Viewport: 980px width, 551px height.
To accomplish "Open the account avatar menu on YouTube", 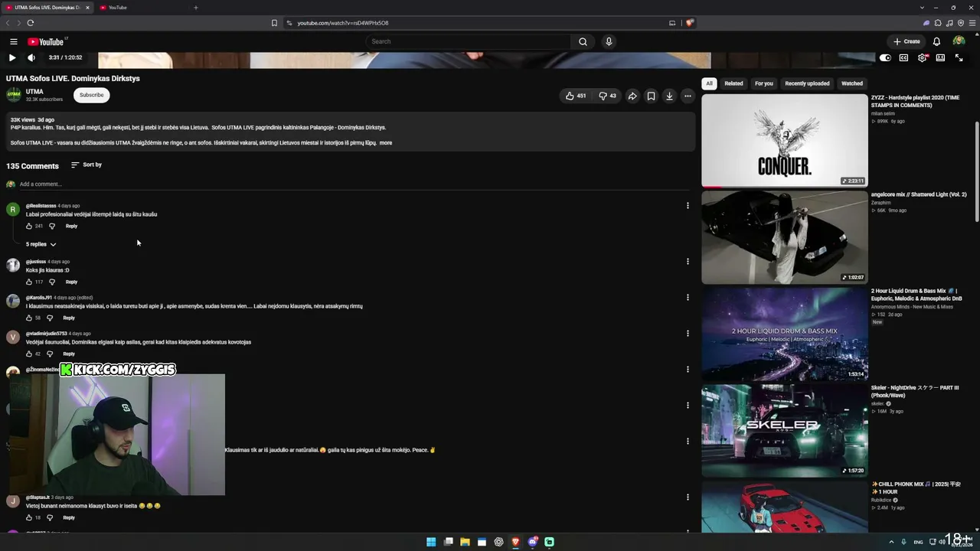I will point(959,41).
